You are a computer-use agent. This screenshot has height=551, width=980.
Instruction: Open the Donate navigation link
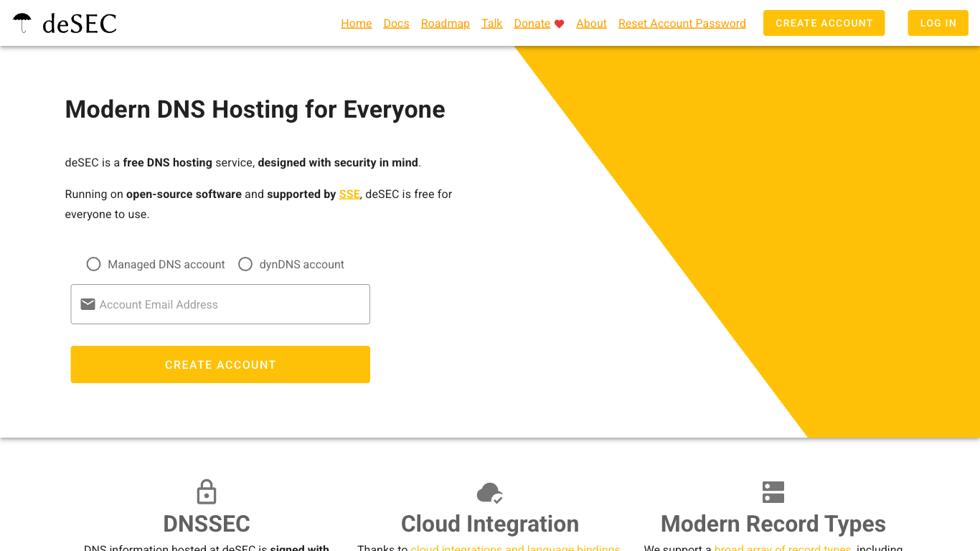[532, 23]
